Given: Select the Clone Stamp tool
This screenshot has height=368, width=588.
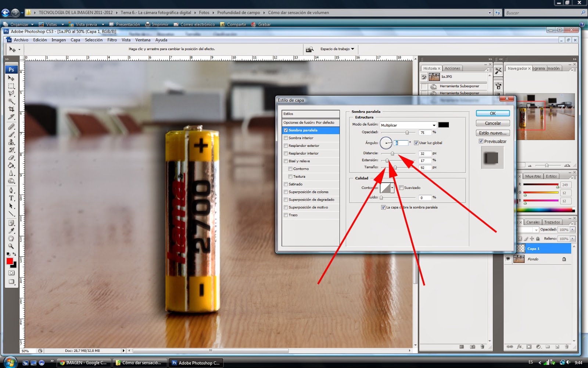Looking at the screenshot, I should click(x=11, y=142).
